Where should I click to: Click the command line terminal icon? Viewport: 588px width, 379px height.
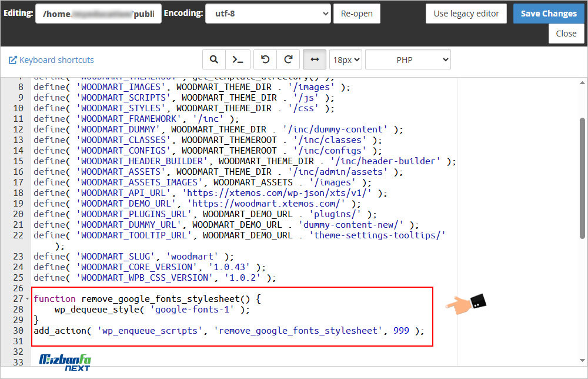point(238,59)
